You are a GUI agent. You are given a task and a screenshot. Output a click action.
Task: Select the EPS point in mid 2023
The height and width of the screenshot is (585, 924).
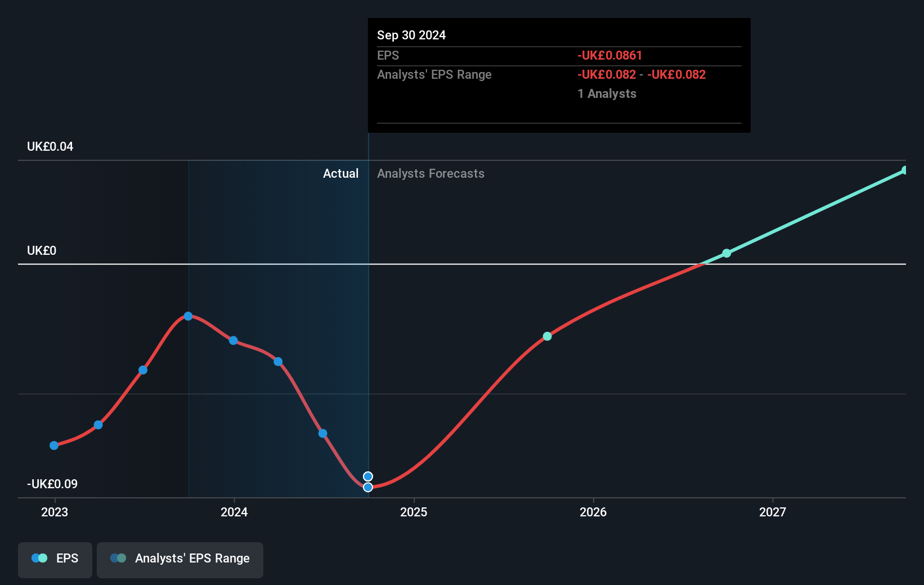point(143,370)
